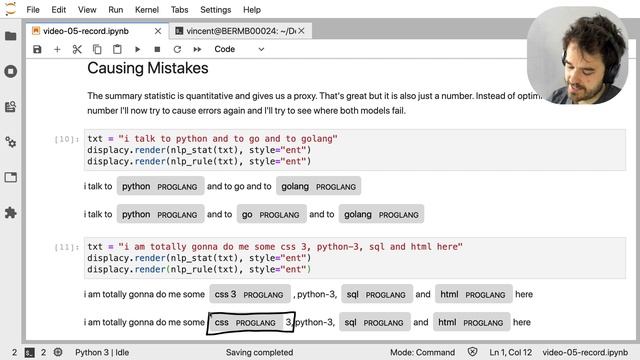Click the webcam video thumbnail
Screen dimensions: 640x360
coord(577,55)
